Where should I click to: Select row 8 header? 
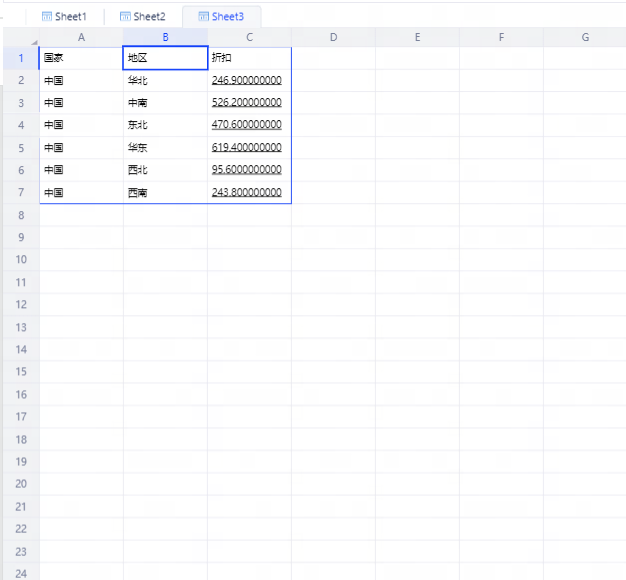[20, 215]
